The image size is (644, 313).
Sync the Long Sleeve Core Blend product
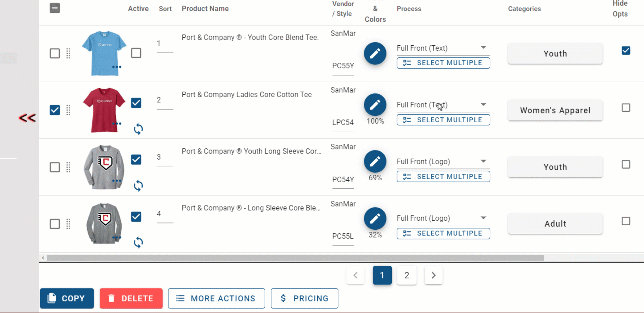pos(138,242)
